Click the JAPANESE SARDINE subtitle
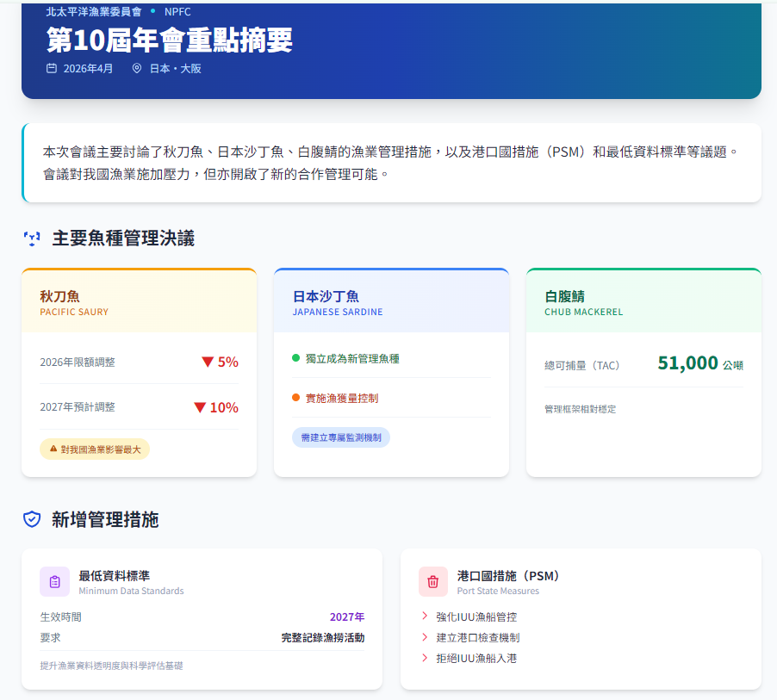 338,312
